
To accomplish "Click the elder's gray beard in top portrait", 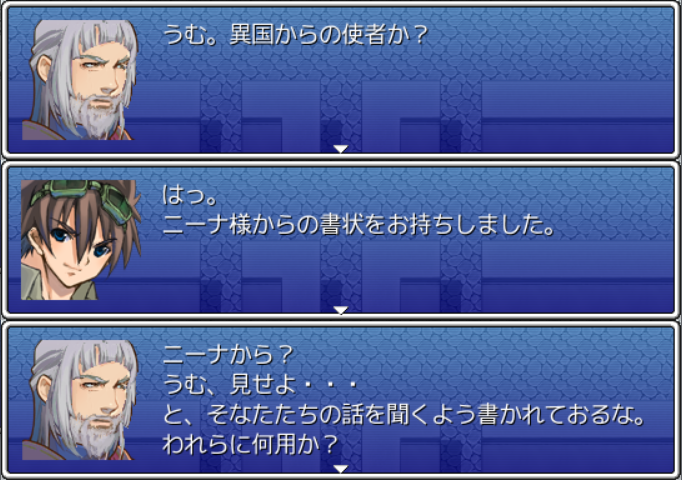I will (96, 117).
